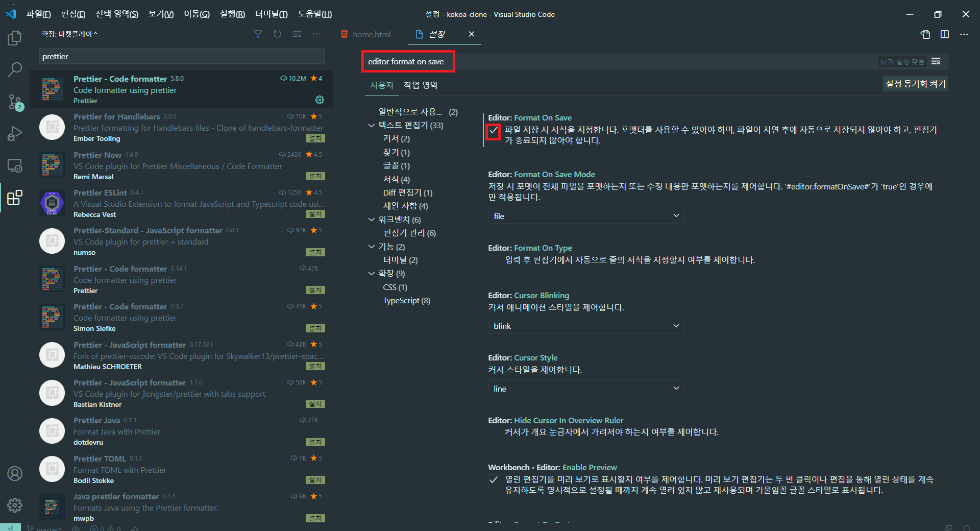The height and width of the screenshot is (531, 980).
Task: Select the 터미널 (2) settings category
Action: point(401,260)
